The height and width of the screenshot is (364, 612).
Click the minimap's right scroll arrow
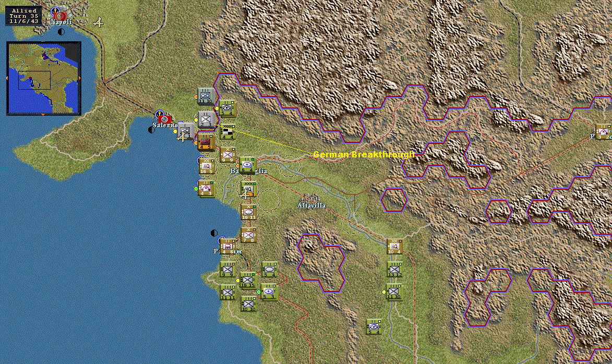point(80,78)
